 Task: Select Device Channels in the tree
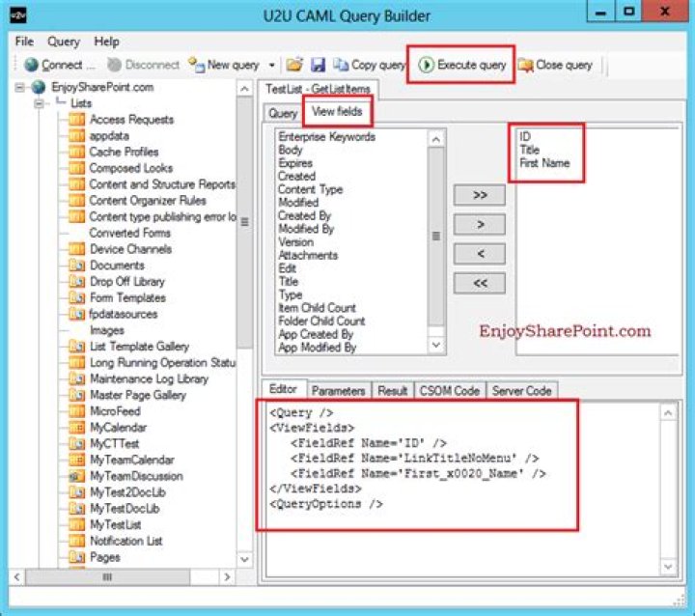tap(130, 249)
